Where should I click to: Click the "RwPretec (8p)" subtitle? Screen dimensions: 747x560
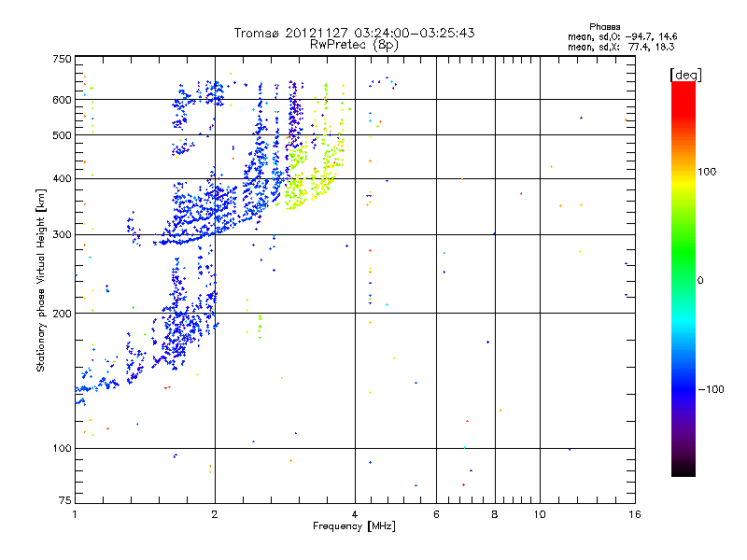pos(354,45)
